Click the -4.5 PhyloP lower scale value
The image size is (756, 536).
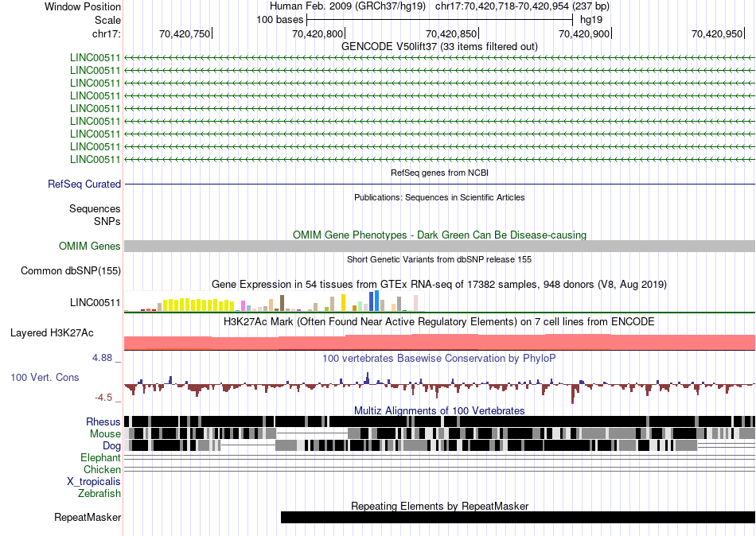tap(103, 398)
